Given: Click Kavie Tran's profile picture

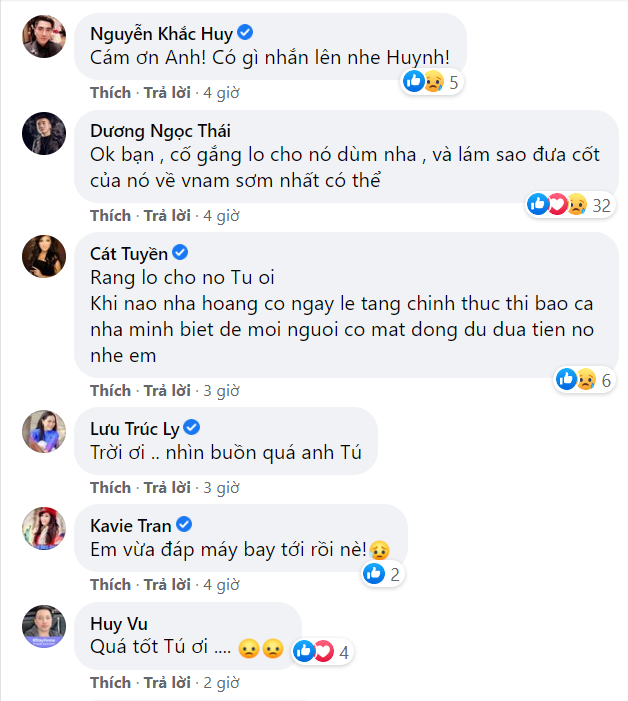Looking at the screenshot, I should click(44, 527).
